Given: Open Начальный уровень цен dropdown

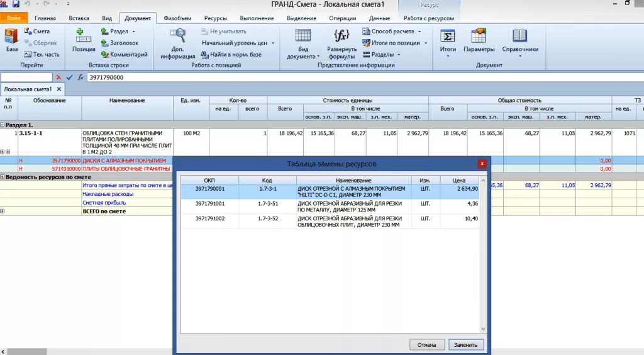Looking at the screenshot, I should 238,43.
